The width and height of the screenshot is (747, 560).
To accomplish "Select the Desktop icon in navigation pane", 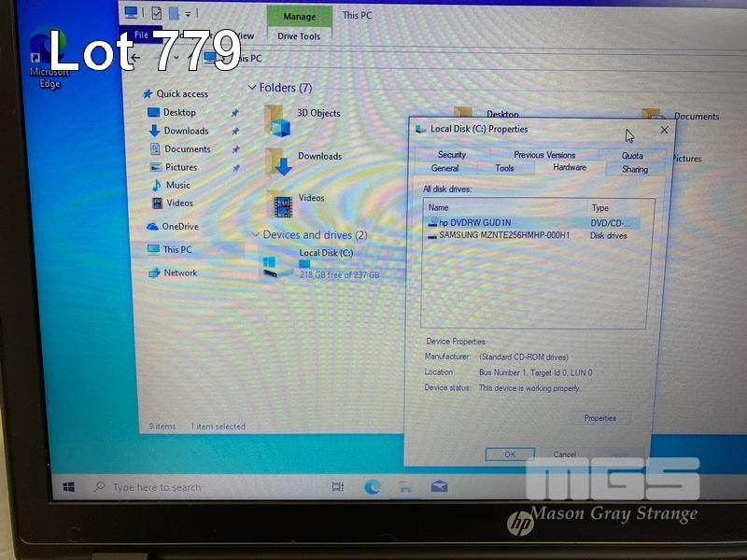I will click(x=153, y=112).
